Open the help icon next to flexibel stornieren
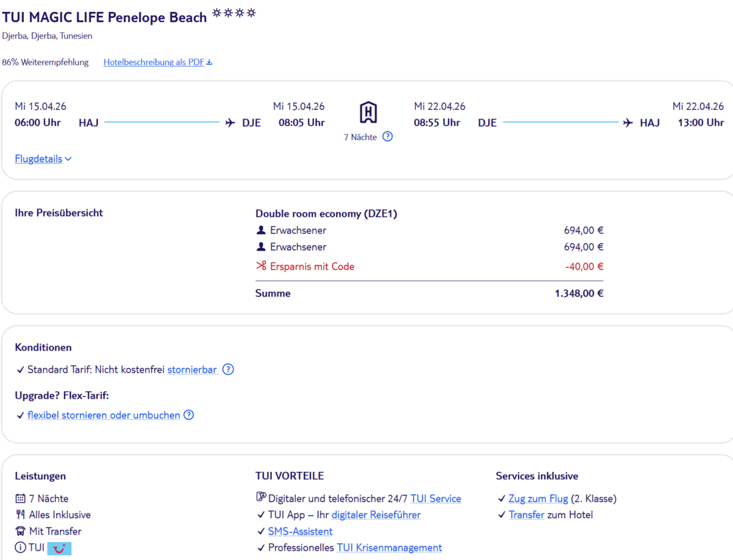This screenshot has height=560, width=733. tap(189, 415)
